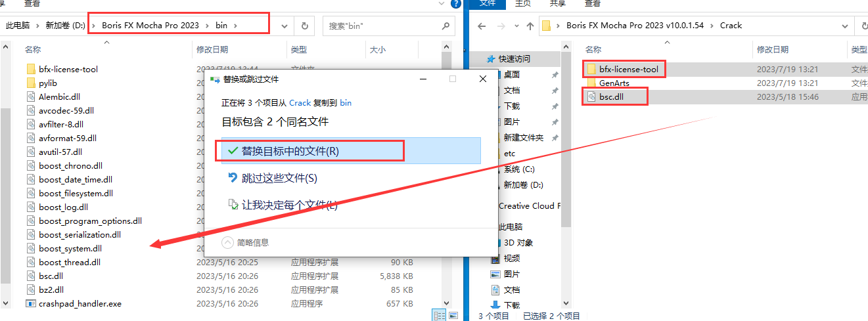
Task: Select bfx-license-tool folder in bin window
Action: click(68, 69)
